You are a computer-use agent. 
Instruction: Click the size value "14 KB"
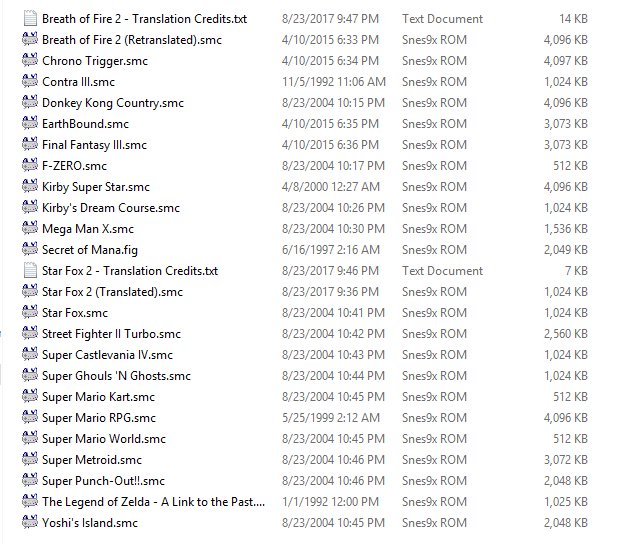coord(573,19)
